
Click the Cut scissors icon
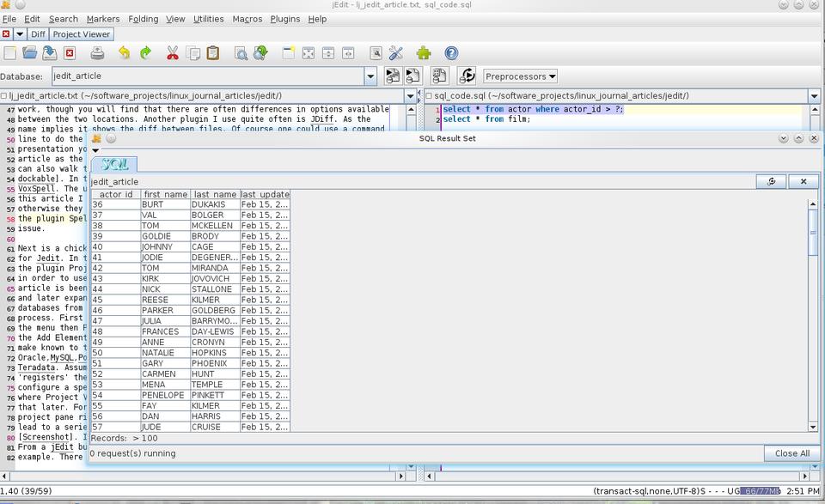[172, 53]
